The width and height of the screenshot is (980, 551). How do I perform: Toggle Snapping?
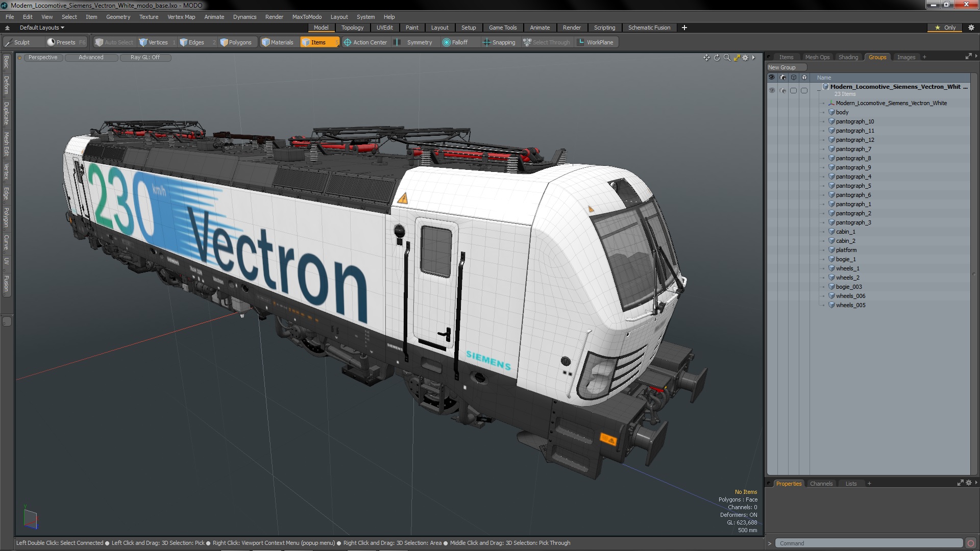tap(499, 42)
